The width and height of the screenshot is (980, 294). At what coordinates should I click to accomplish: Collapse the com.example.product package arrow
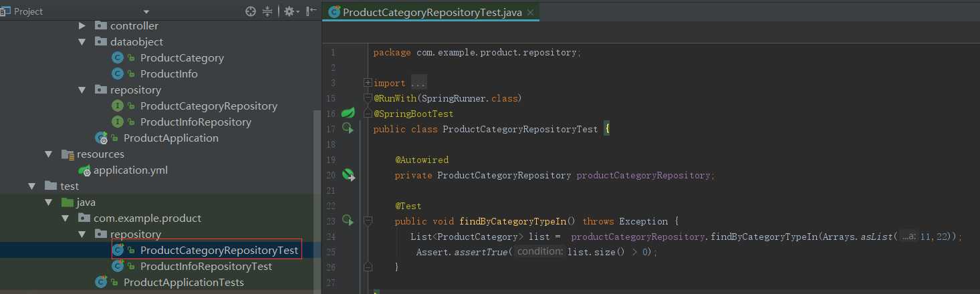(x=66, y=218)
